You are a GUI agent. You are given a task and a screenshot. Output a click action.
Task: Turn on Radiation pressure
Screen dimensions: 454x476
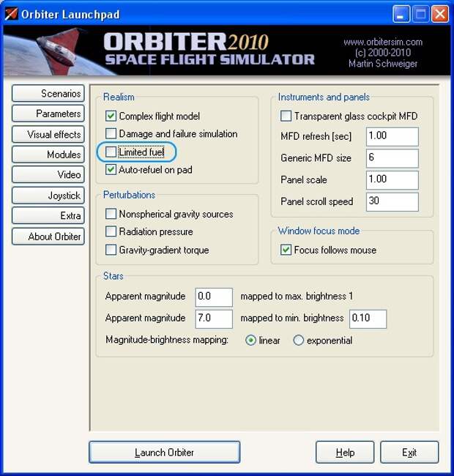pyautogui.click(x=111, y=231)
